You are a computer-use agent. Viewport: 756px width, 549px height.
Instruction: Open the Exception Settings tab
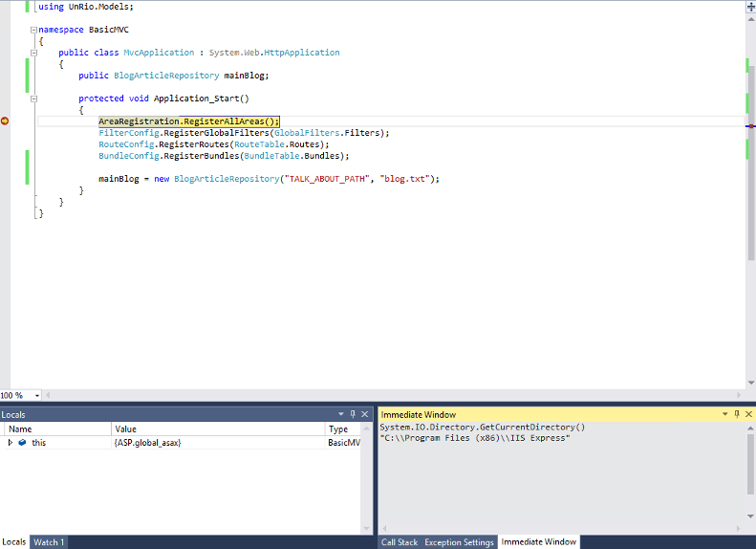point(459,542)
